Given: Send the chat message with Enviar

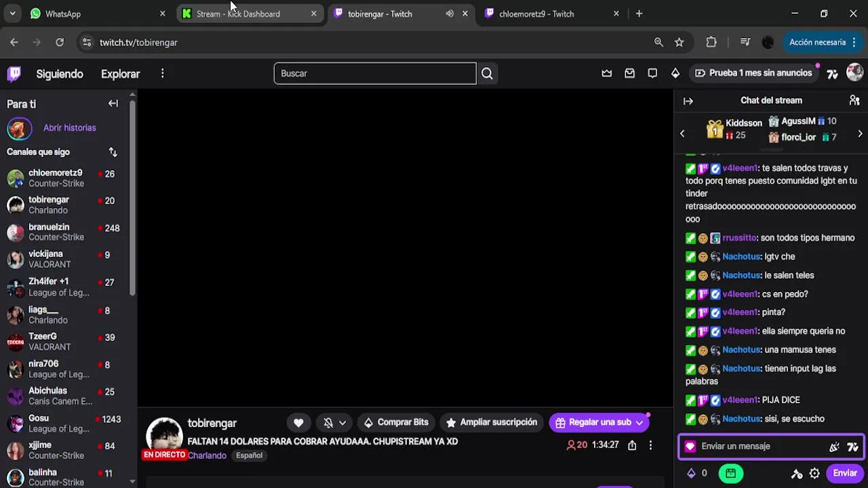Looking at the screenshot, I should click(x=845, y=473).
